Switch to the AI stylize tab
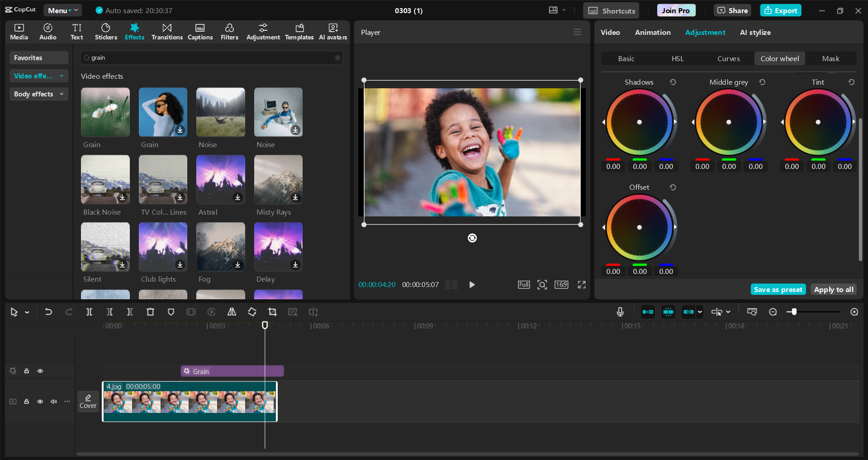Image resolution: width=868 pixels, height=460 pixels. tap(754, 32)
